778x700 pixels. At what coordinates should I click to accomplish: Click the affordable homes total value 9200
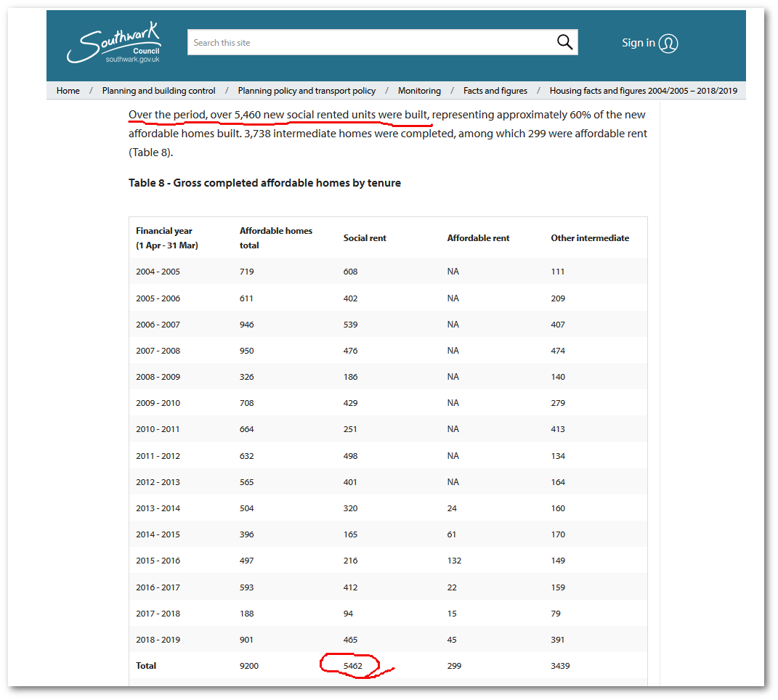click(x=249, y=666)
